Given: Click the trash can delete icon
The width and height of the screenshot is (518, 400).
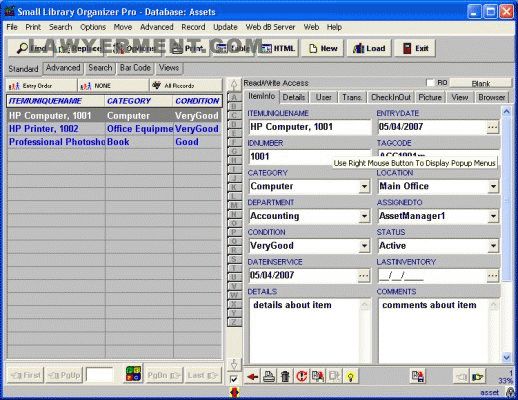Looking at the screenshot, I should tap(285, 377).
